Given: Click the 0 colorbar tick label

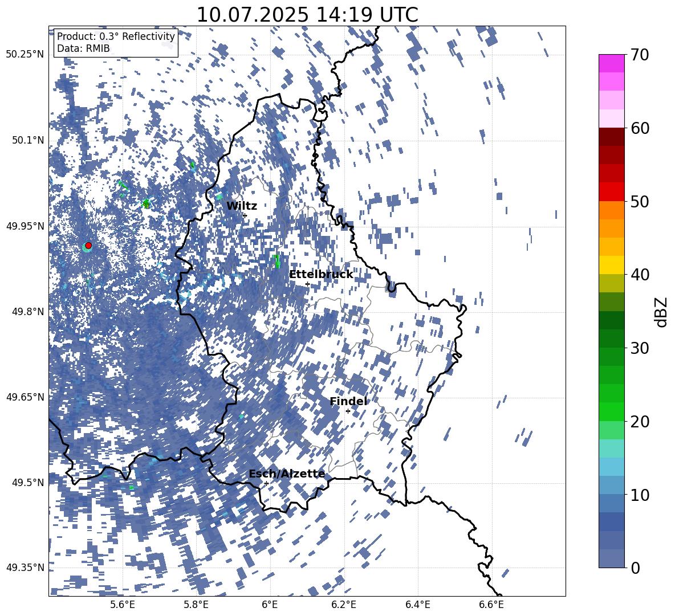Looking at the screenshot, I should click(x=635, y=568).
